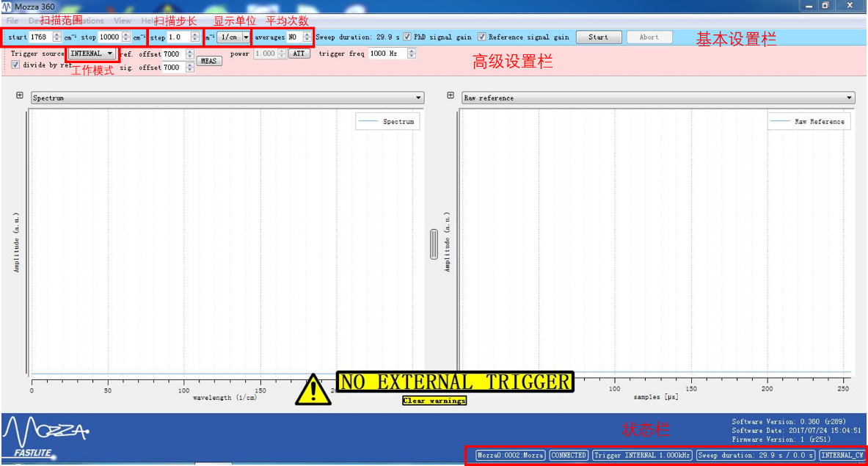Screen dimensions: 868x466
Task: Open the Spectrum plot type dropdown
Action: click(227, 98)
